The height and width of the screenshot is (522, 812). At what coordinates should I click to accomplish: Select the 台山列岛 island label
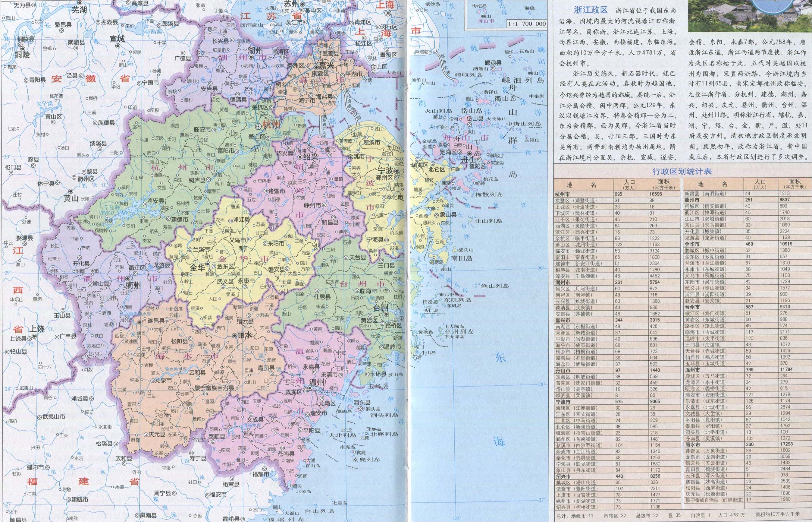point(319,511)
